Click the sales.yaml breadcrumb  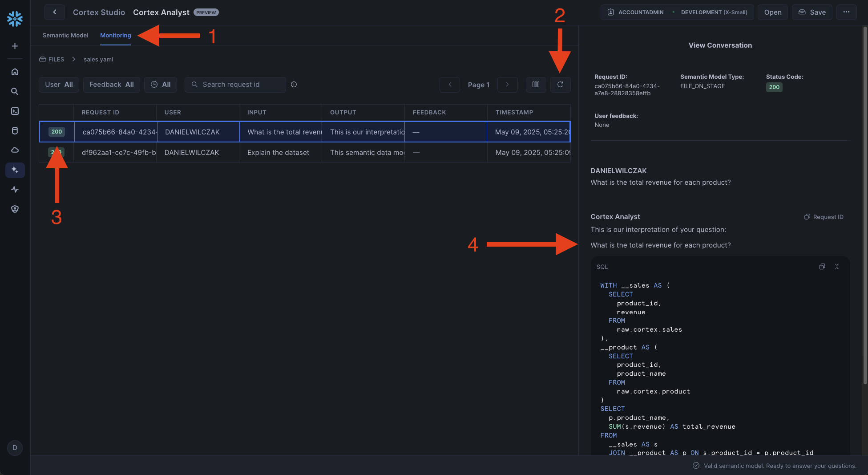click(x=98, y=59)
